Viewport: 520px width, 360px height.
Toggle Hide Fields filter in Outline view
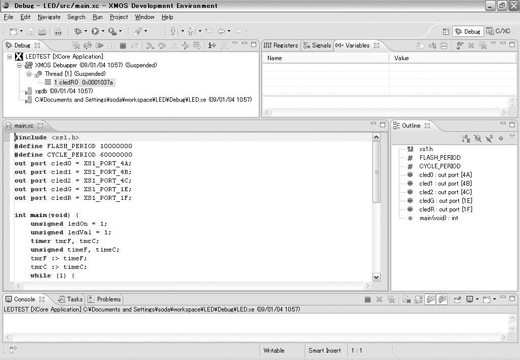point(478,138)
